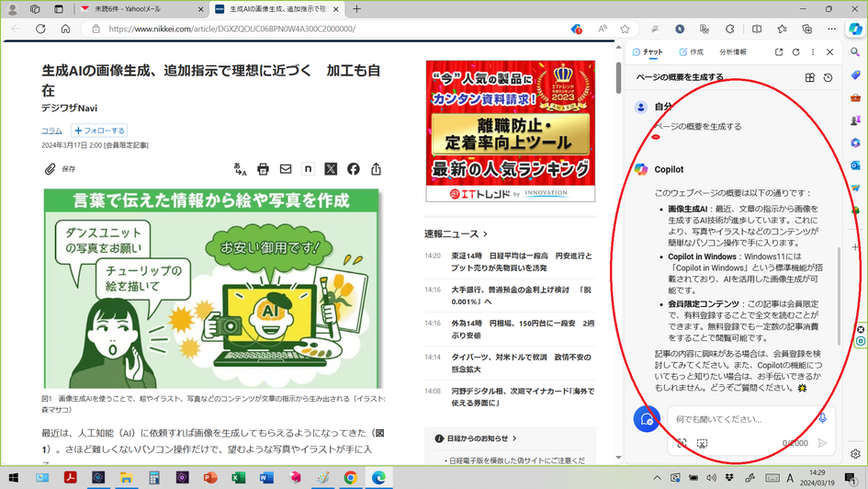The width and height of the screenshot is (868, 489).
Task: Open the Copilot plugins icon
Action: click(x=810, y=77)
